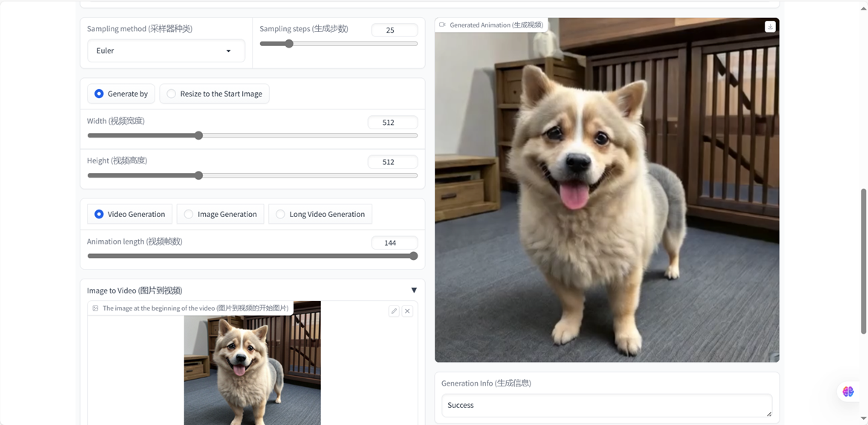Image resolution: width=868 pixels, height=425 pixels.
Task: Open the floating brain assistant icon
Action: pos(848,392)
